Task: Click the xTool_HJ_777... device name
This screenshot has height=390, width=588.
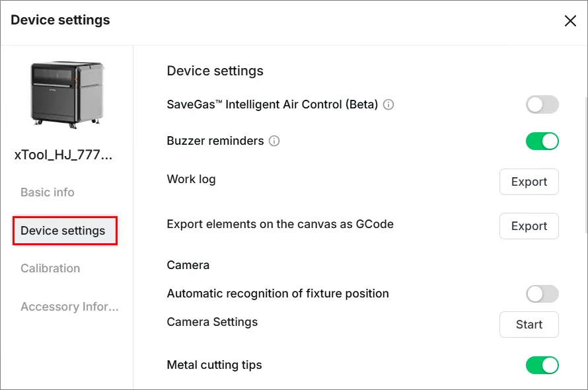Action: (63, 155)
